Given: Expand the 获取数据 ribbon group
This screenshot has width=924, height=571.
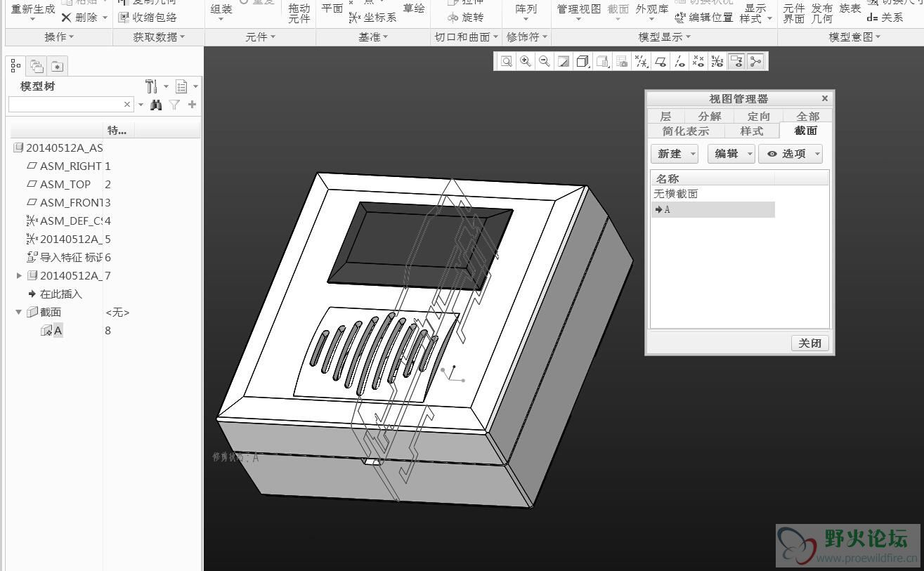Looking at the screenshot, I should point(159,37).
